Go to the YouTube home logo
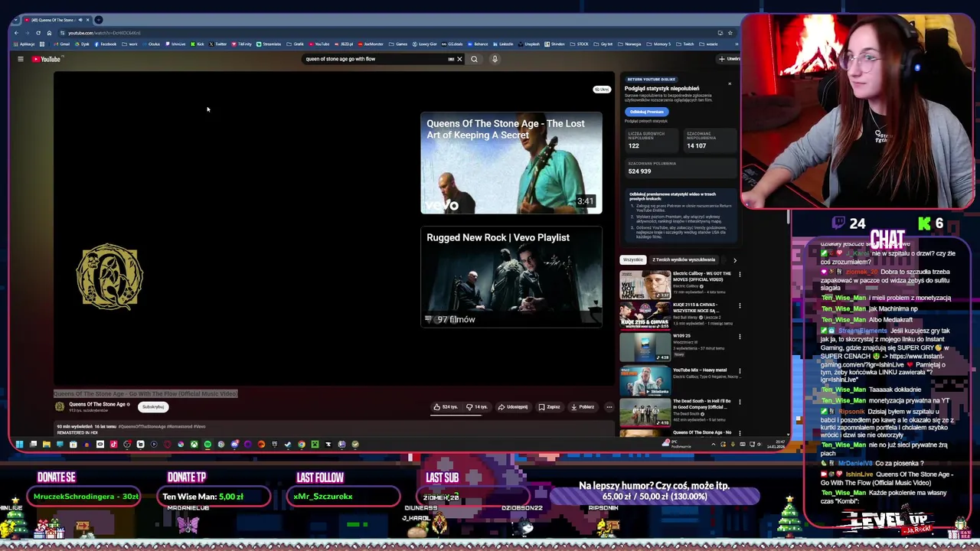980x551 pixels. click(46, 59)
